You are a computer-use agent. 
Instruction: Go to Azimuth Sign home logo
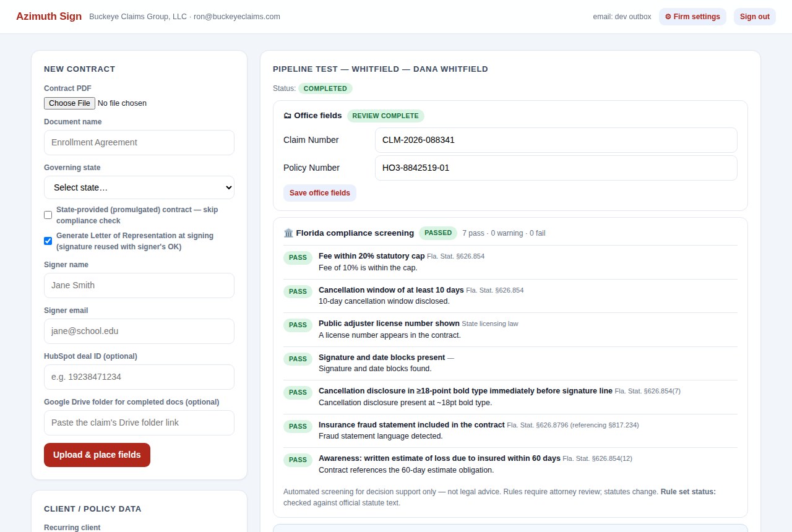(49, 17)
